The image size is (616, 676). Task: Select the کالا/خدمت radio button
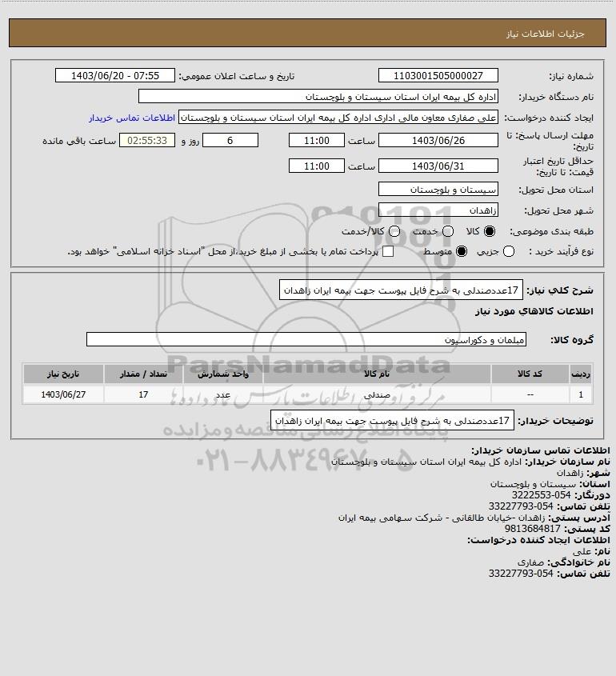[394, 231]
